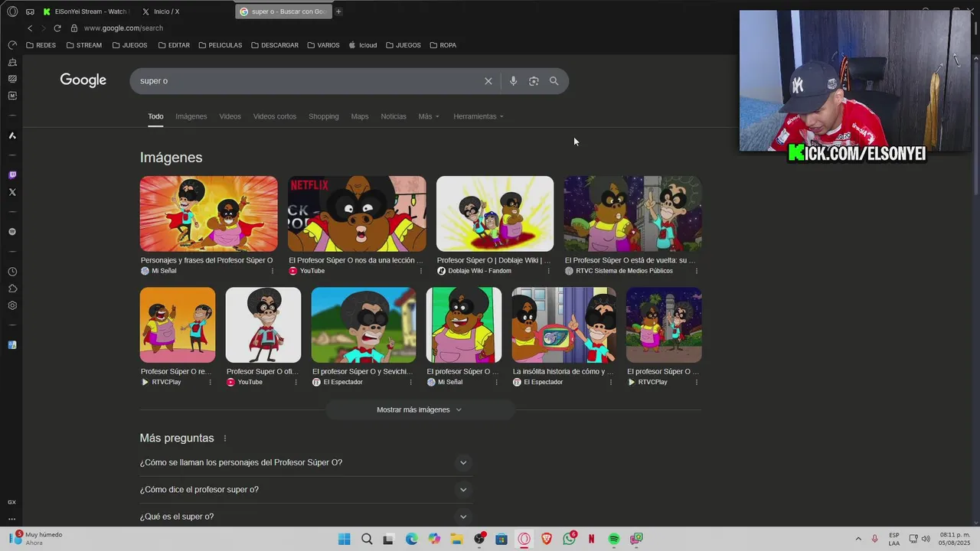980x551 pixels.
Task: Open X panel in Opera sidebar
Action: click(12, 192)
